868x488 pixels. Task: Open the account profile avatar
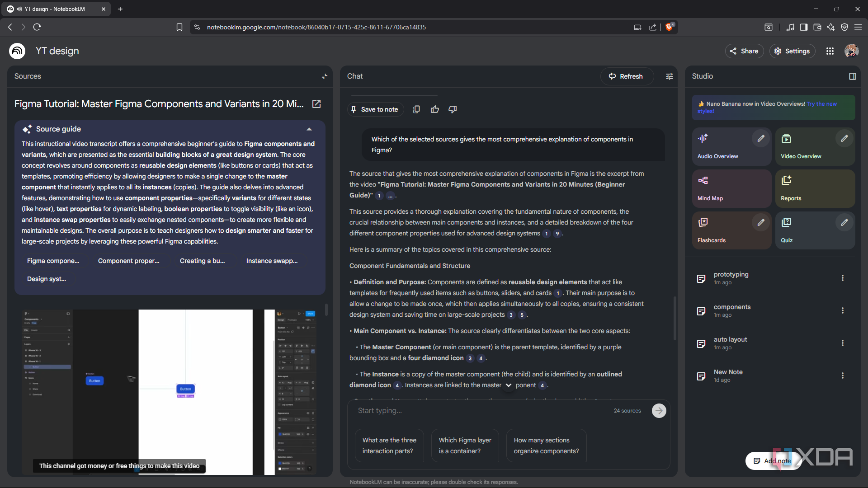(x=852, y=51)
